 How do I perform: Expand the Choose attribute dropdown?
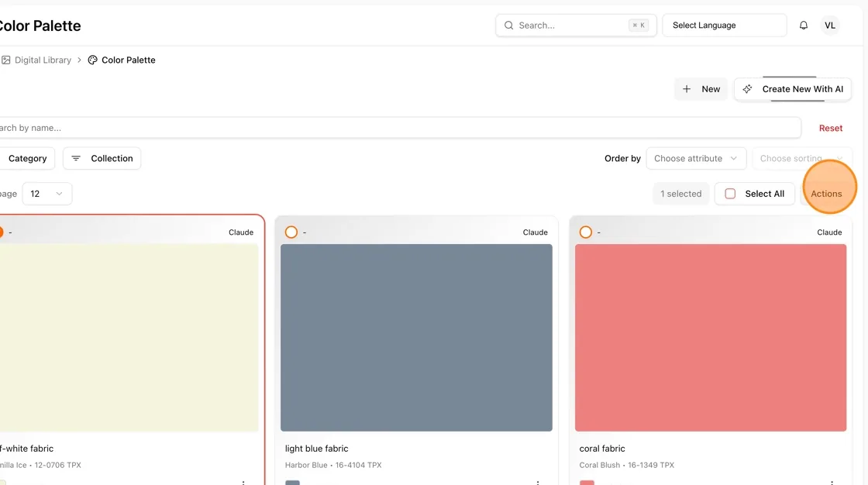696,158
